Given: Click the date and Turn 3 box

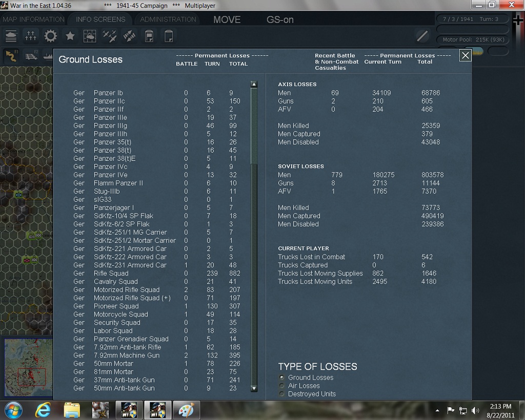Looking at the screenshot, I should coord(472,19).
